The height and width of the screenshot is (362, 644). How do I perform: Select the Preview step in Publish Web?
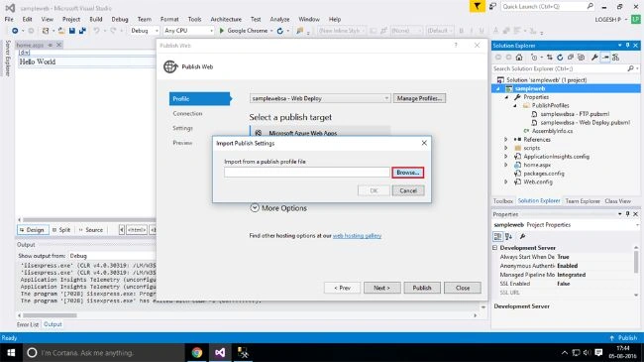coord(182,143)
